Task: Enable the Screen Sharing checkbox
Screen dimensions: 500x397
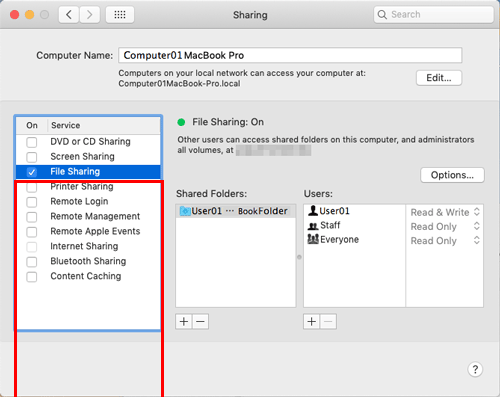Action: coord(32,157)
